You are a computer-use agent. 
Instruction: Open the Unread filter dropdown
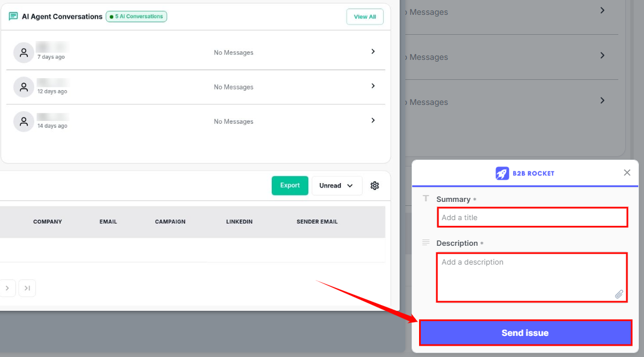pos(336,185)
